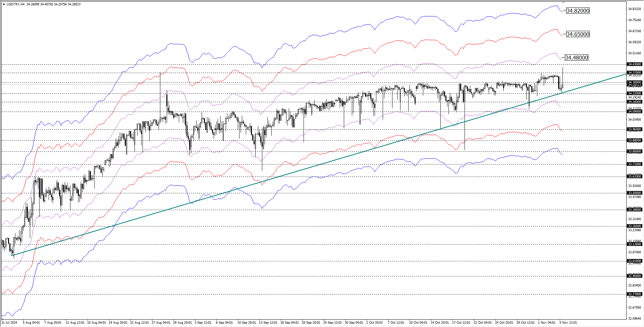The width and height of the screenshot is (644, 327).
Task: Click the 34.43000 price level tag
Action: click(635, 64)
